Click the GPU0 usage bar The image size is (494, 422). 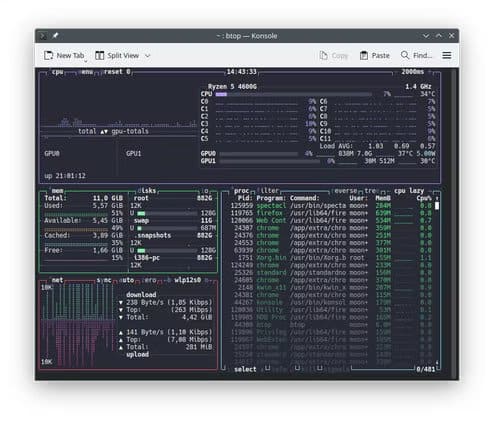(x=259, y=154)
